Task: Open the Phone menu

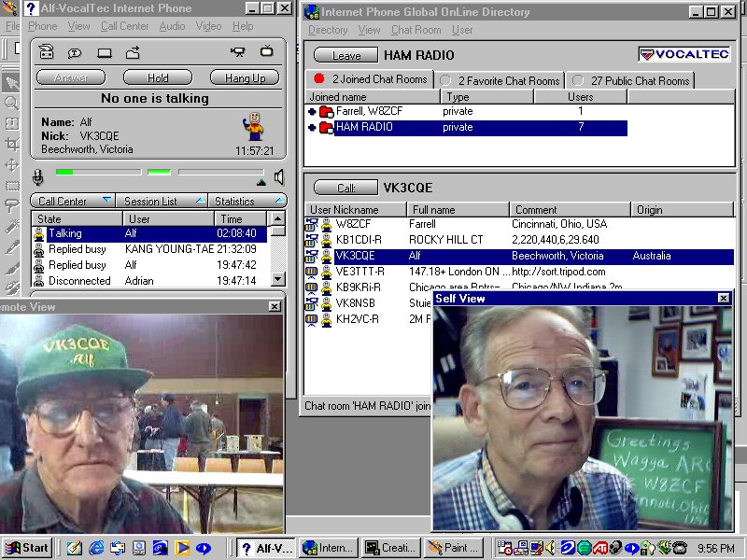Action: click(42, 26)
